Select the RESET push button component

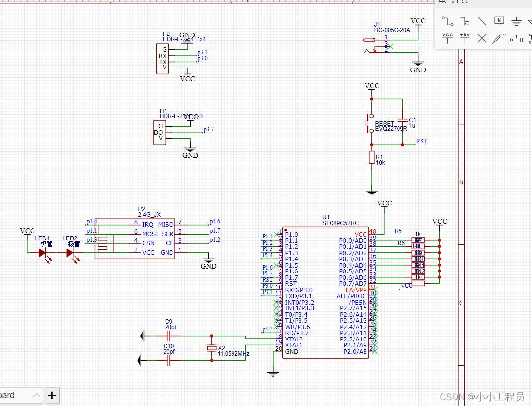pos(366,123)
